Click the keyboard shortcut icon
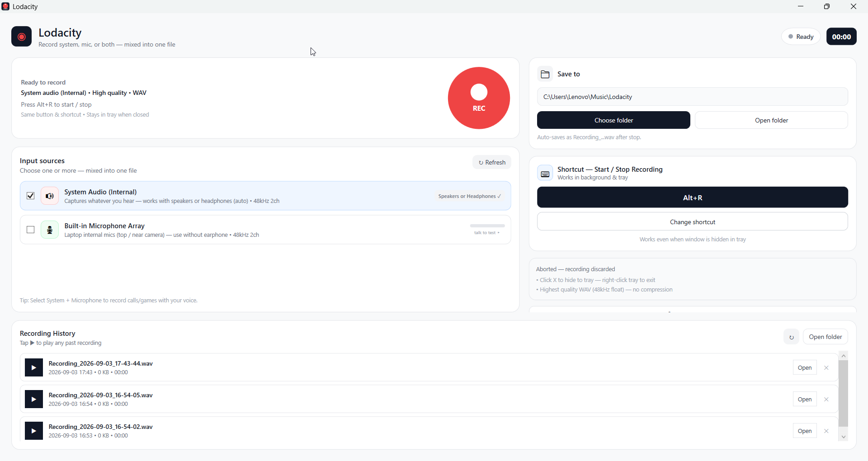This screenshot has width=868, height=461. pos(545,173)
